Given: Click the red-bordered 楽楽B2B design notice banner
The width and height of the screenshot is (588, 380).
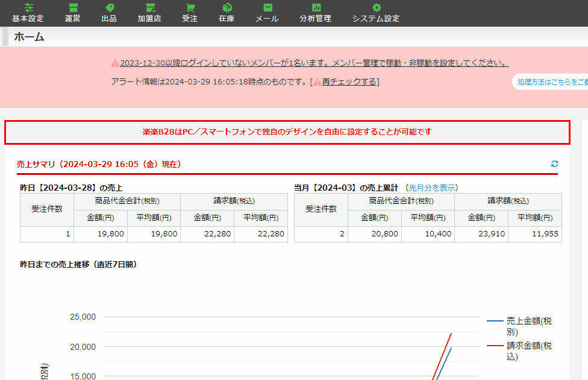Looking at the screenshot, I should pyautogui.click(x=287, y=132).
